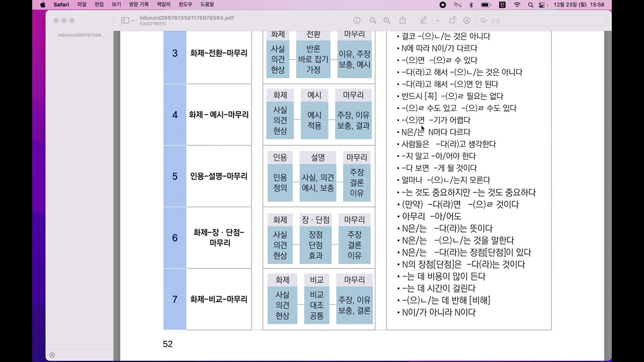Click the 53/301페이지 page indicator
644x362 pixels.
click(x=152, y=24)
